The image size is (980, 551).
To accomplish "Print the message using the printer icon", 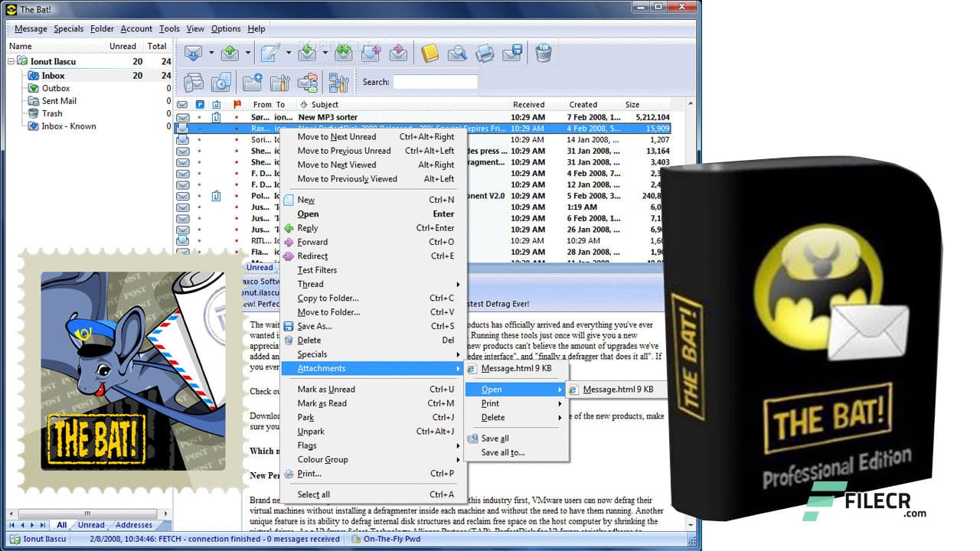I will [485, 52].
